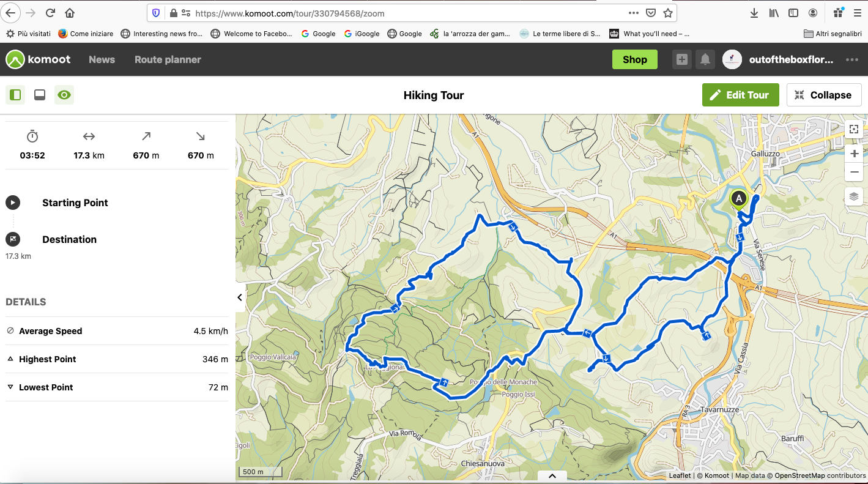Click the fullscreen map icon
868x484 pixels.
coord(855,129)
